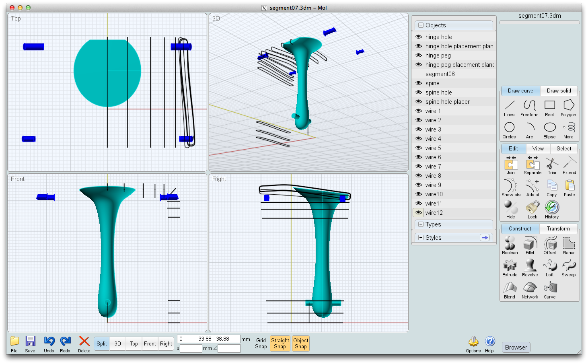Collapse the Objects section
The width and height of the screenshot is (588, 364).
[421, 25]
